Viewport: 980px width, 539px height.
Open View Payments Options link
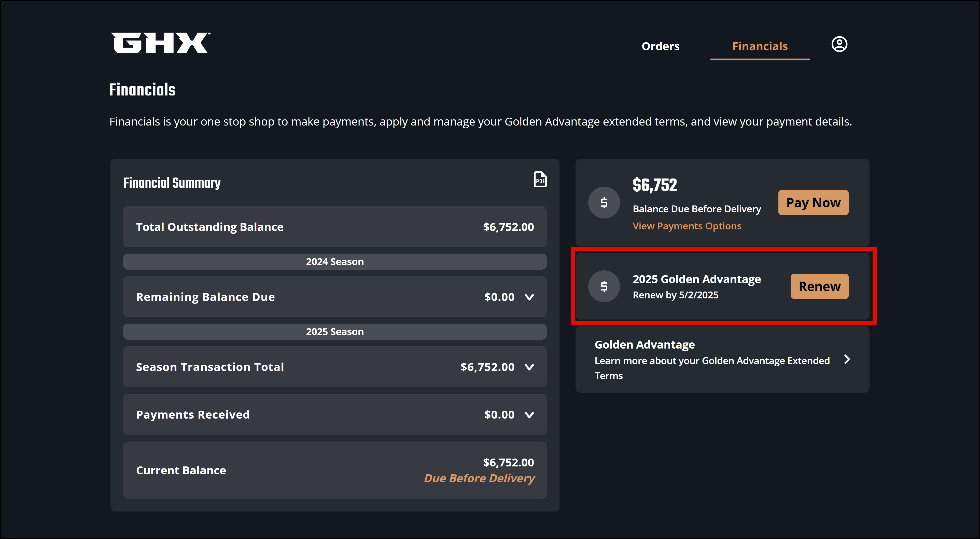tap(687, 226)
